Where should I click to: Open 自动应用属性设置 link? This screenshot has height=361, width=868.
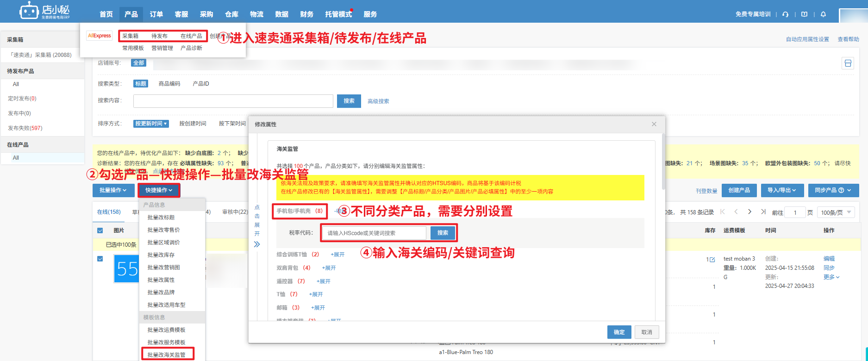click(807, 39)
